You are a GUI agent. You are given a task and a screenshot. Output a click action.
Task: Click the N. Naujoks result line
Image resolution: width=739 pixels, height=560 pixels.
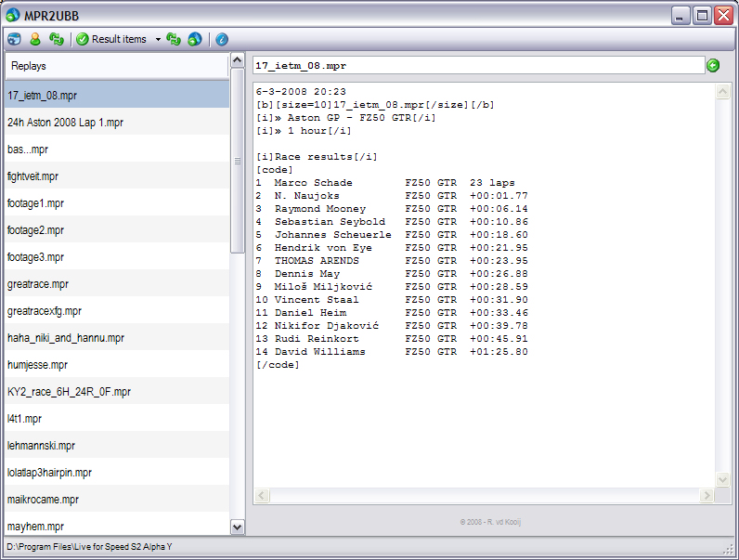pyautogui.click(x=392, y=195)
